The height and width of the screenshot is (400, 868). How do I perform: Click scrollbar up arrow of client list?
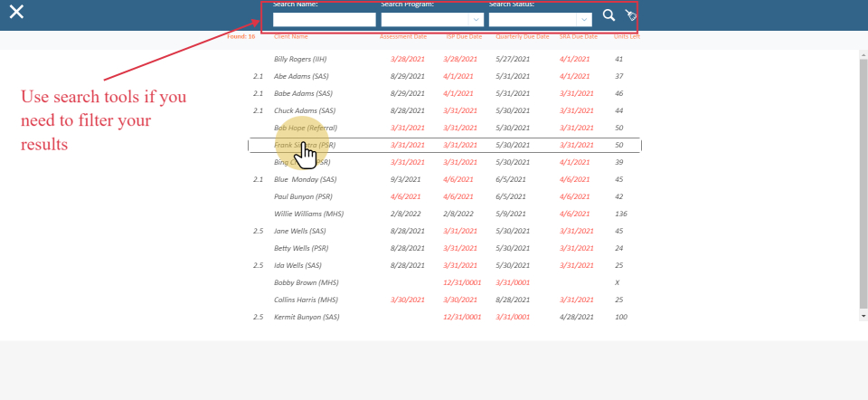tap(863, 53)
